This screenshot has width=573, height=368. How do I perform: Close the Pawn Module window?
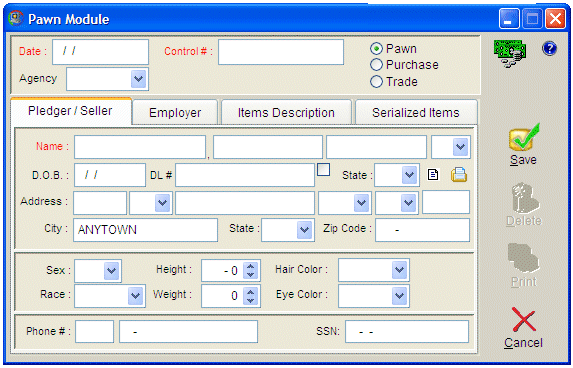point(555,19)
